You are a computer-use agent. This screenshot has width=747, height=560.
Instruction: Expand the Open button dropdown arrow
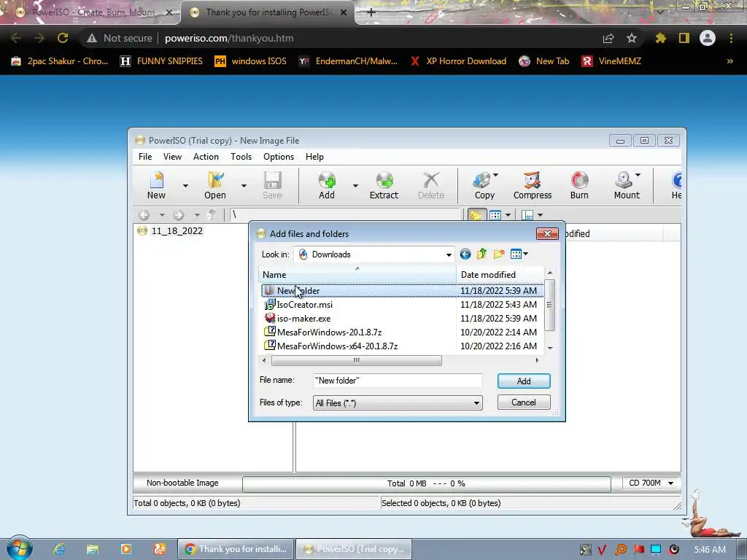[244, 186]
